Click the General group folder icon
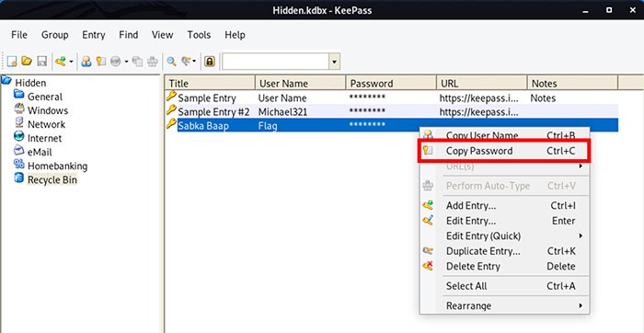This screenshot has height=333, width=644. point(19,95)
